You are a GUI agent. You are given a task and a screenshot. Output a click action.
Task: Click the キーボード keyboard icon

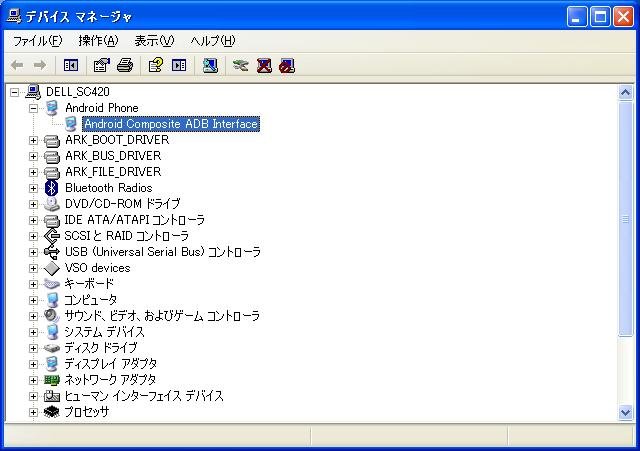[x=52, y=284]
